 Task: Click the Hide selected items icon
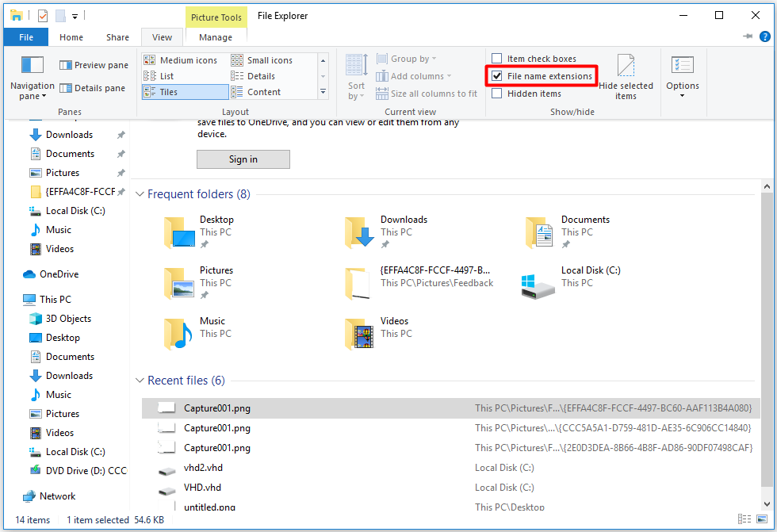(626, 67)
